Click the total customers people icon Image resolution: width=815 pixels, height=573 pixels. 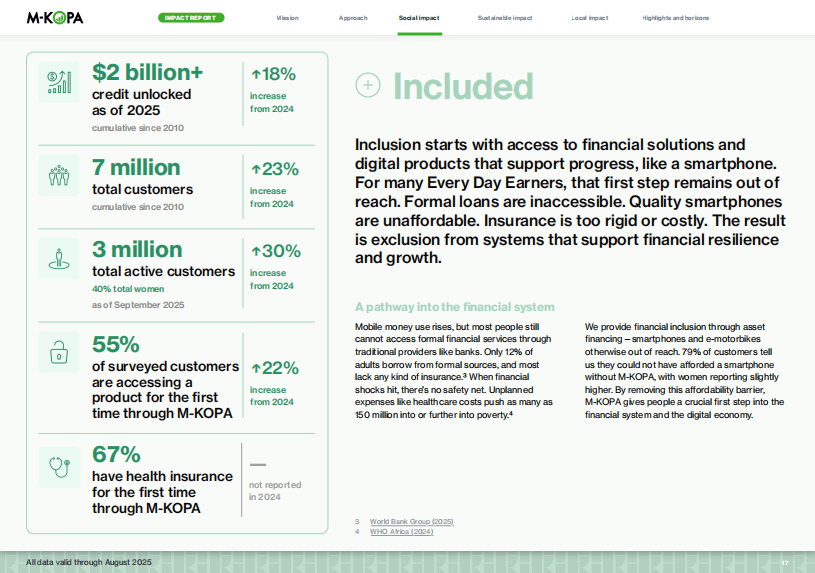[58, 176]
